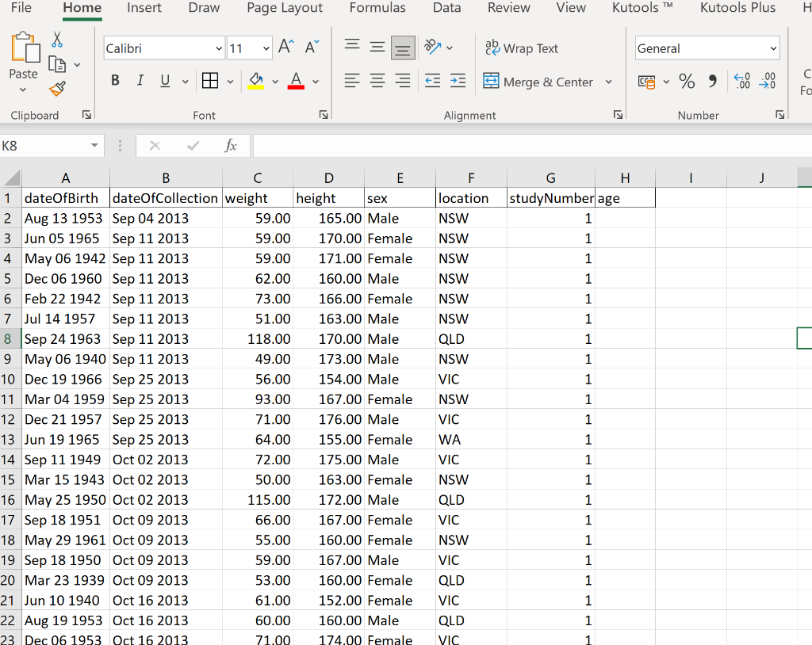Decrease font size with small A icon

pyautogui.click(x=312, y=47)
